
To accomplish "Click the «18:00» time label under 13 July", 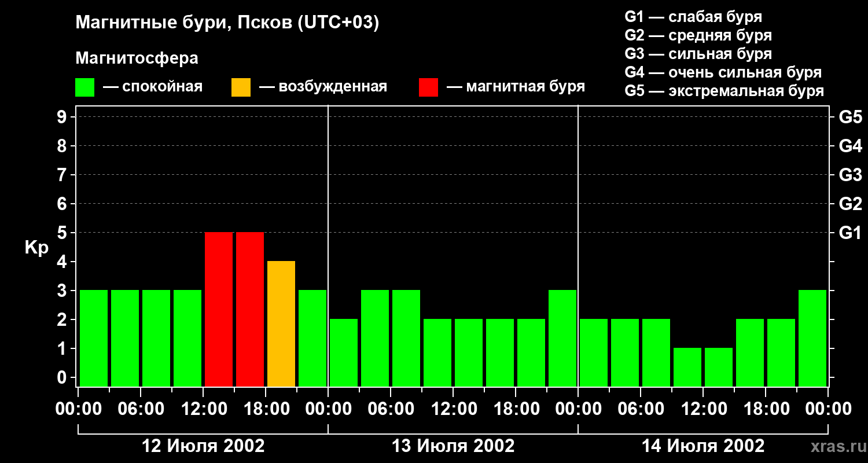I will point(516,409).
